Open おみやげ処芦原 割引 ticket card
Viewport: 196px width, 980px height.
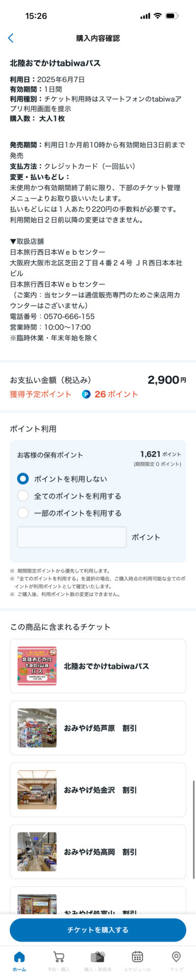(x=98, y=728)
